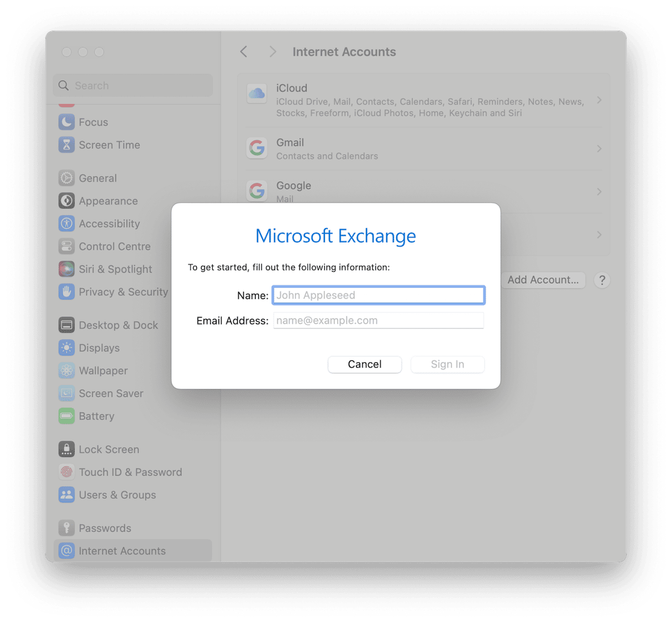Click the Internet Accounts @ icon

pyautogui.click(x=66, y=551)
